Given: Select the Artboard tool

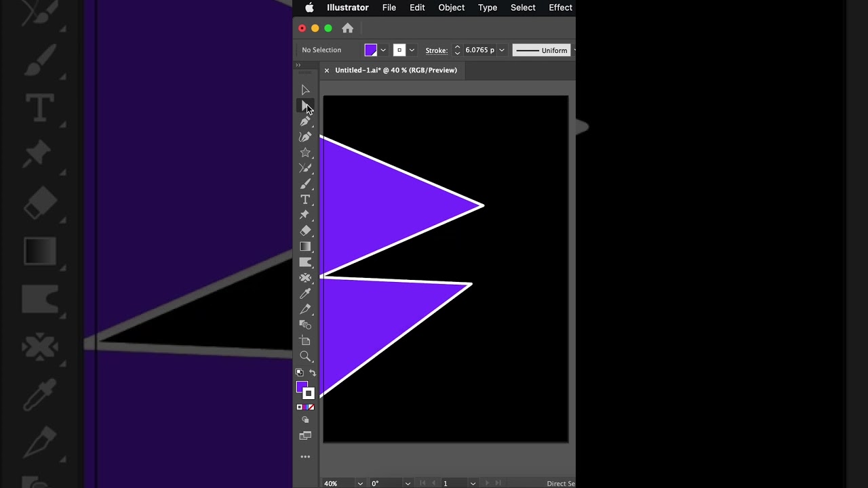Looking at the screenshot, I should click(x=305, y=340).
